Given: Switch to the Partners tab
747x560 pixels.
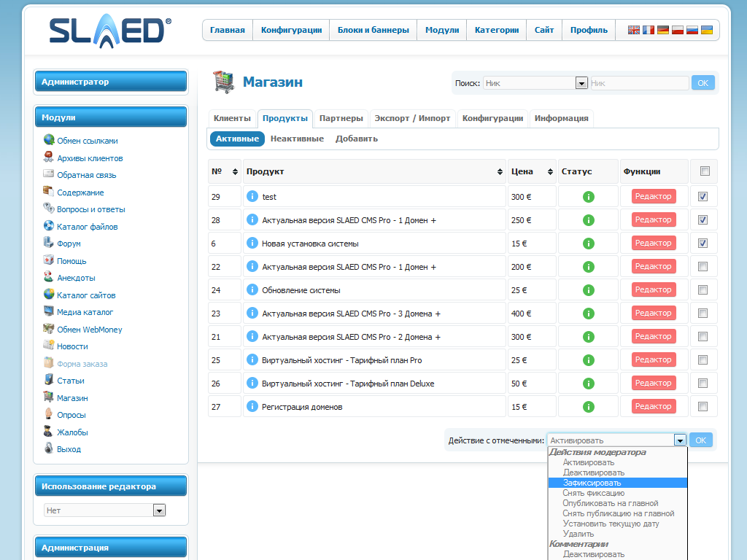Looking at the screenshot, I should pos(341,118).
